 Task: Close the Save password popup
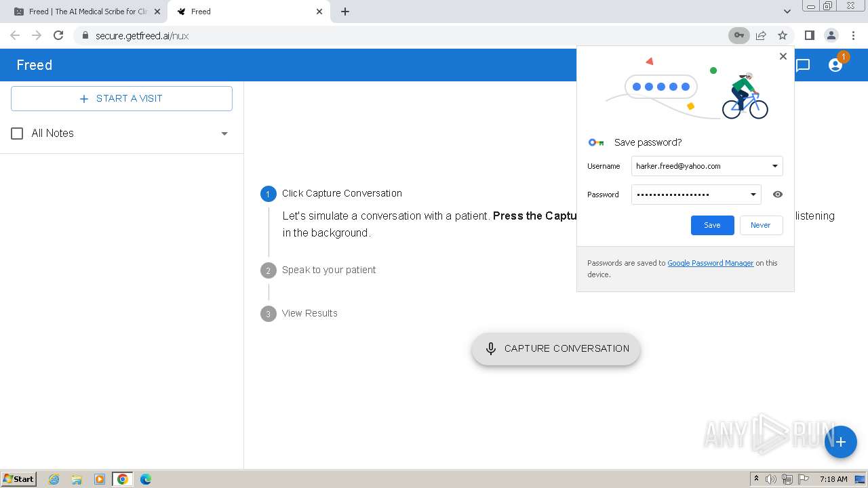coord(783,56)
